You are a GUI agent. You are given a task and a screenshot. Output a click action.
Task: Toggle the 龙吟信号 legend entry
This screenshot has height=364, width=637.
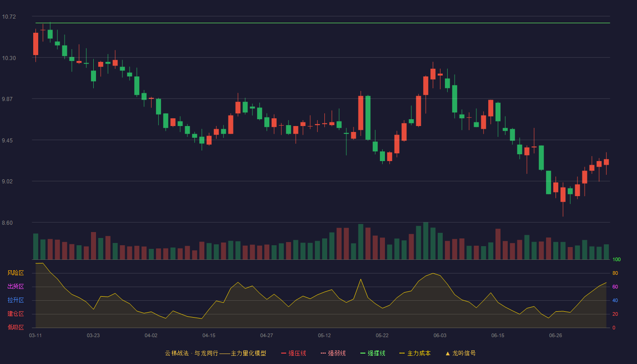coord(460,353)
